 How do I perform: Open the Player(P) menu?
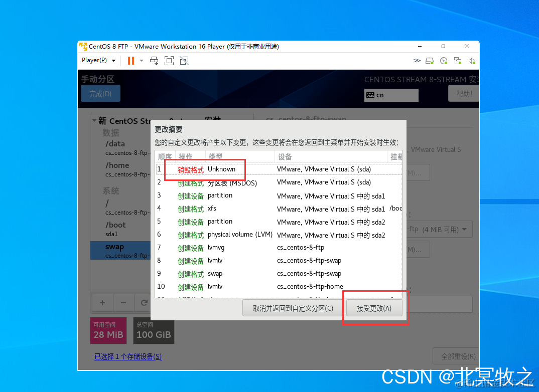(x=98, y=61)
